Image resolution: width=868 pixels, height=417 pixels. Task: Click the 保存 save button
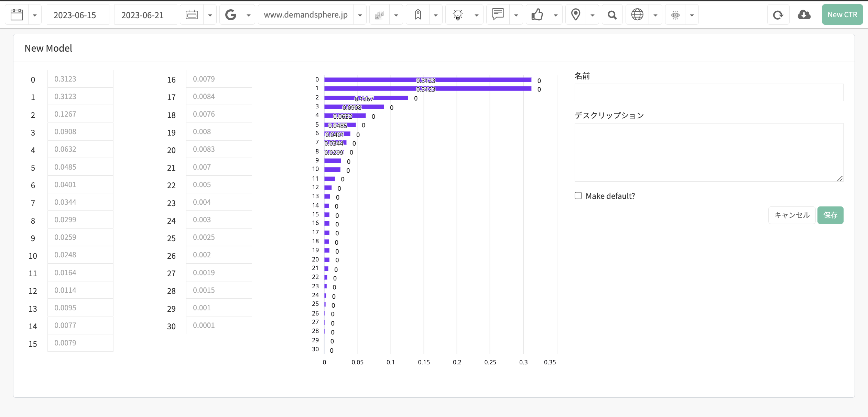tap(830, 215)
